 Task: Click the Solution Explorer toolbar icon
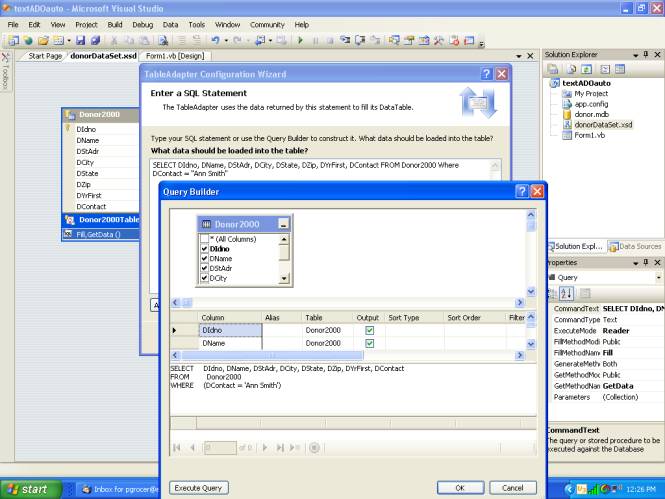click(x=394, y=40)
